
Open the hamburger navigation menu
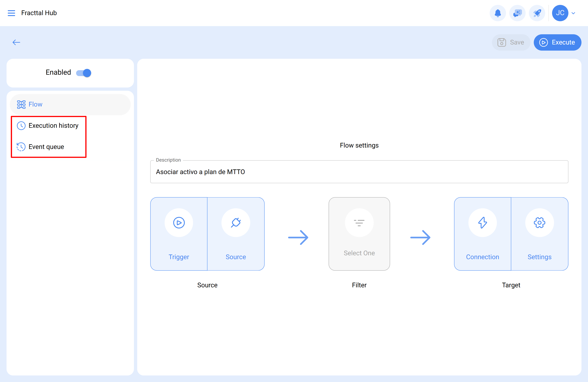[11, 13]
